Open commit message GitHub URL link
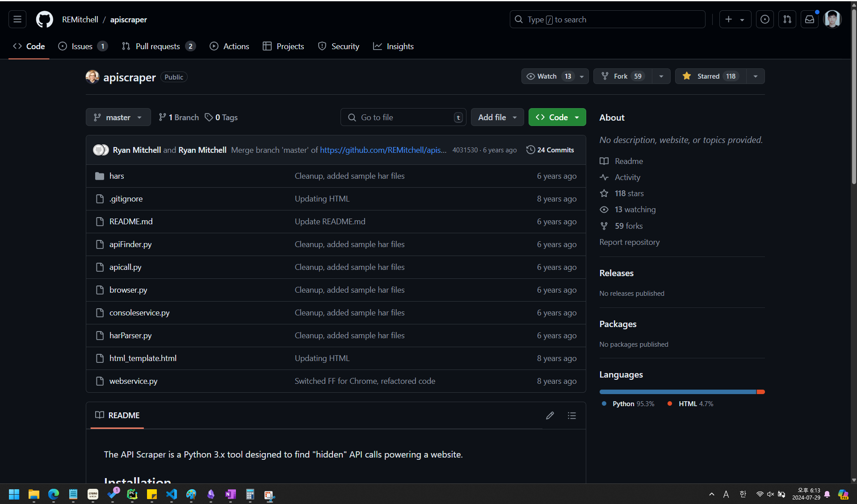 383,150
